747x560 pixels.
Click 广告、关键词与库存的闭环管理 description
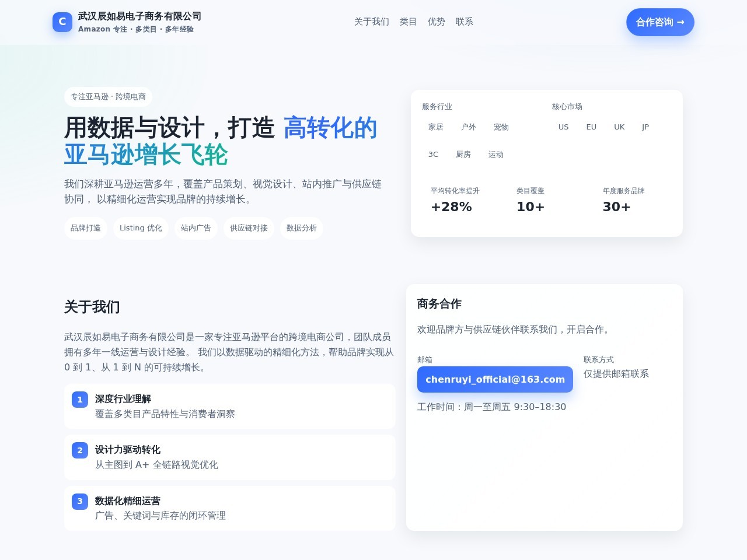(160, 516)
